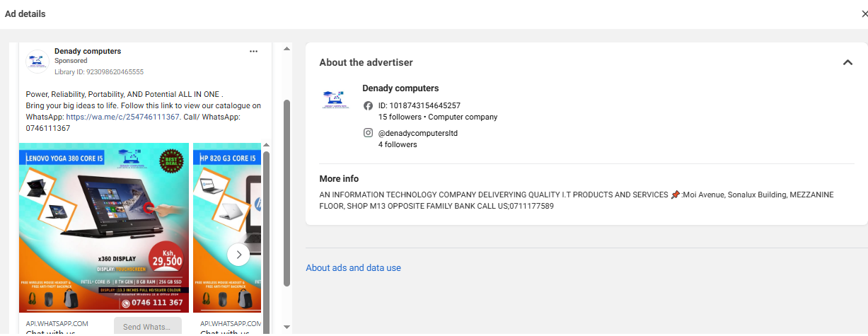
Task: Collapse the About the advertiser section
Action: [x=847, y=62]
